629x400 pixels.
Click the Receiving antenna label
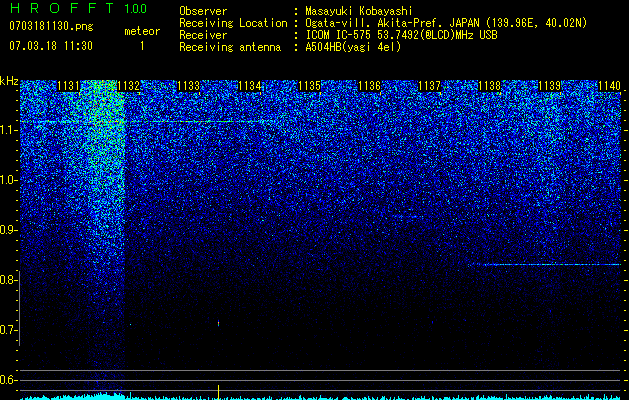(230, 47)
